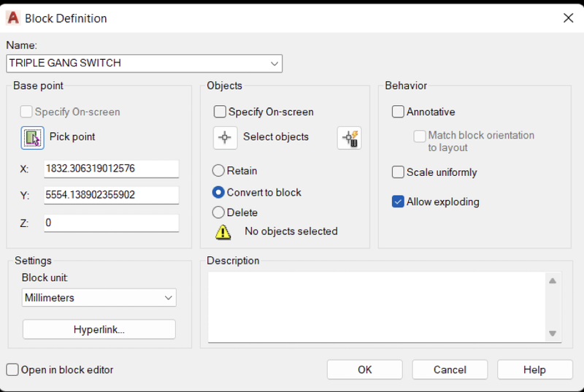Click the X coordinate input field
Screen dimensions: 584x392
(x=112, y=169)
